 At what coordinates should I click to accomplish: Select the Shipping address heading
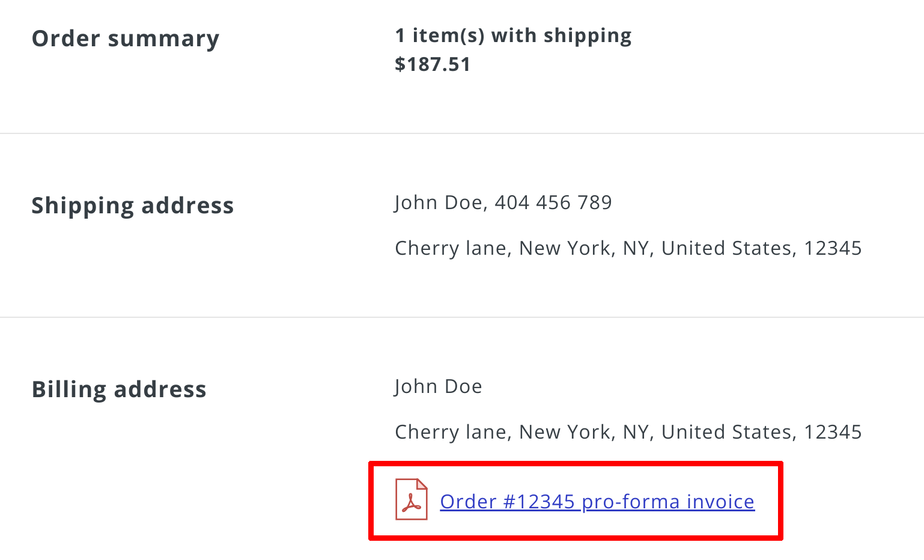133,205
